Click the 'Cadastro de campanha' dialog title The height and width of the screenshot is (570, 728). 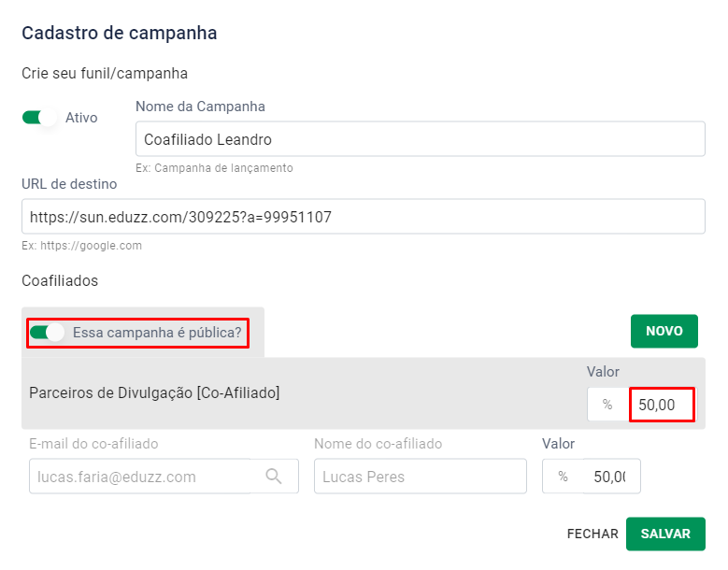click(119, 34)
